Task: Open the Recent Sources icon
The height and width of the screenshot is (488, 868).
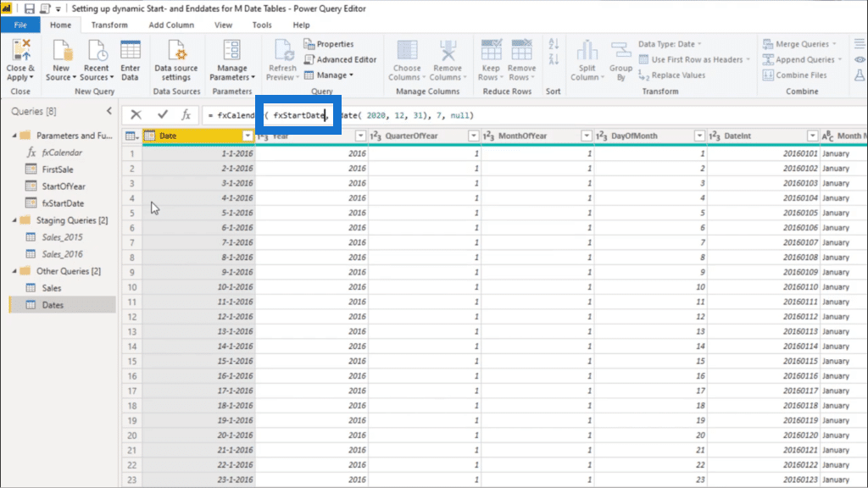Action: pyautogui.click(x=97, y=50)
